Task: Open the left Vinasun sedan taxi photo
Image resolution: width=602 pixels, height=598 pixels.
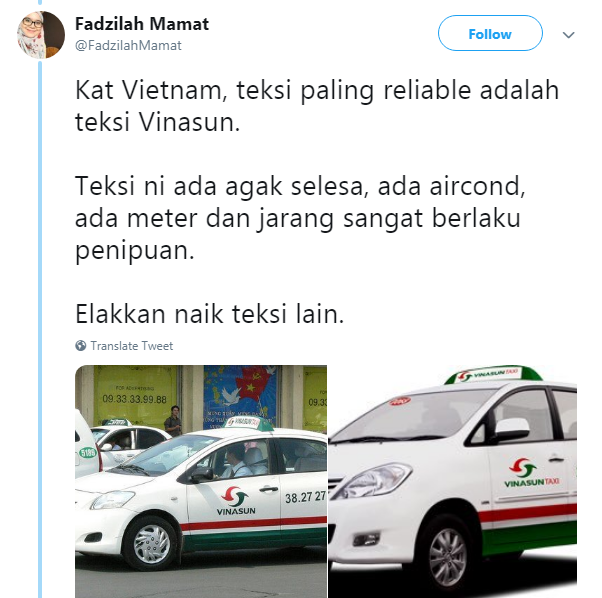Action: pyautogui.click(x=201, y=481)
